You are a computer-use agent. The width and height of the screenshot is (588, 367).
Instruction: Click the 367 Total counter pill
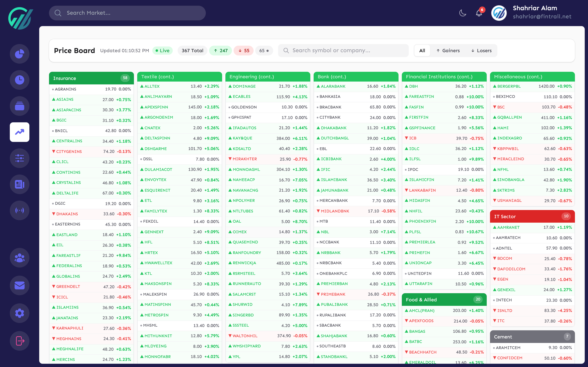[x=193, y=51]
